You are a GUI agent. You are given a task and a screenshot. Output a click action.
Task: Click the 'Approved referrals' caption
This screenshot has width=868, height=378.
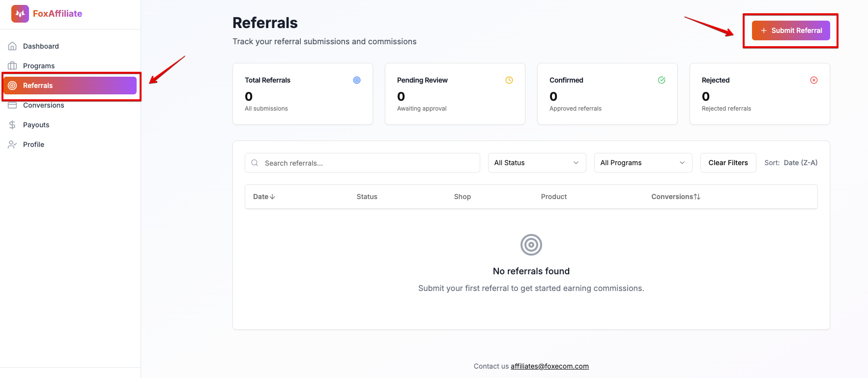coord(576,109)
